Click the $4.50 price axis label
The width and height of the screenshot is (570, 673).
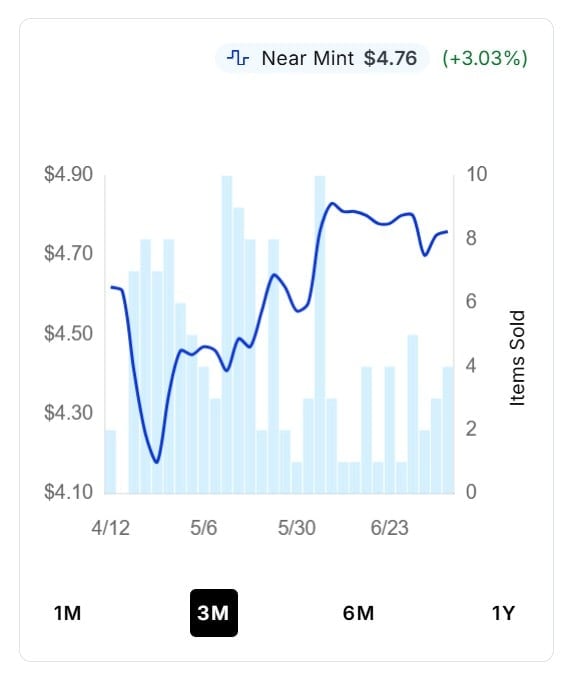point(68,333)
